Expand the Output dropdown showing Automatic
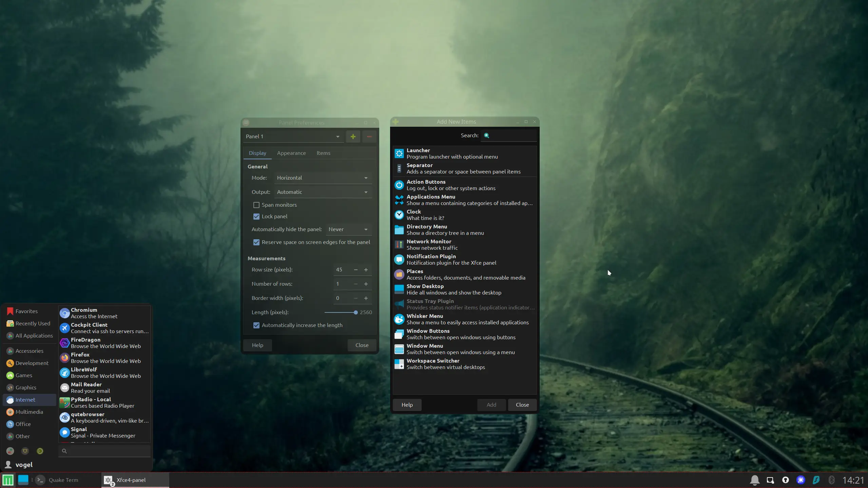Image resolution: width=868 pixels, height=488 pixels. click(322, 192)
